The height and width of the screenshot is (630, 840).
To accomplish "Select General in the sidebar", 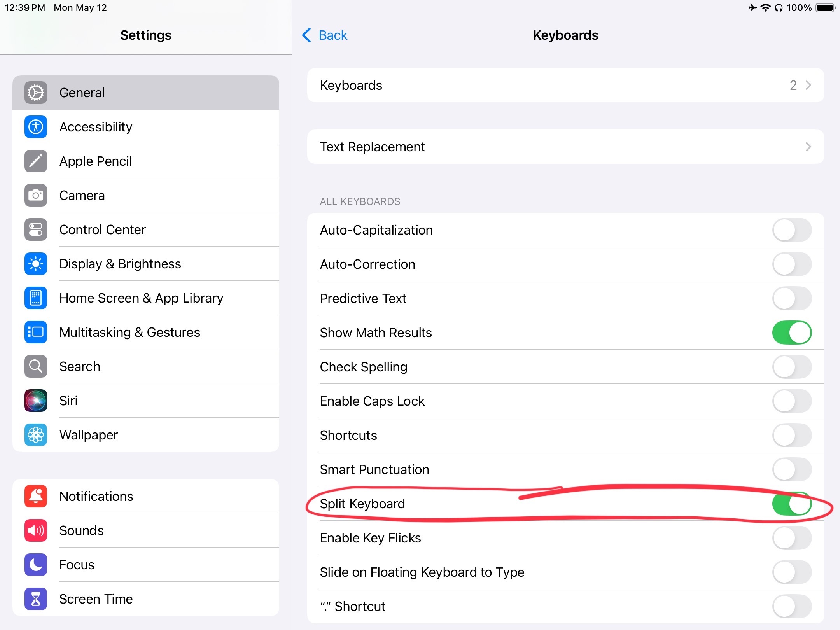I will pyautogui.click(x=146, y=93).
